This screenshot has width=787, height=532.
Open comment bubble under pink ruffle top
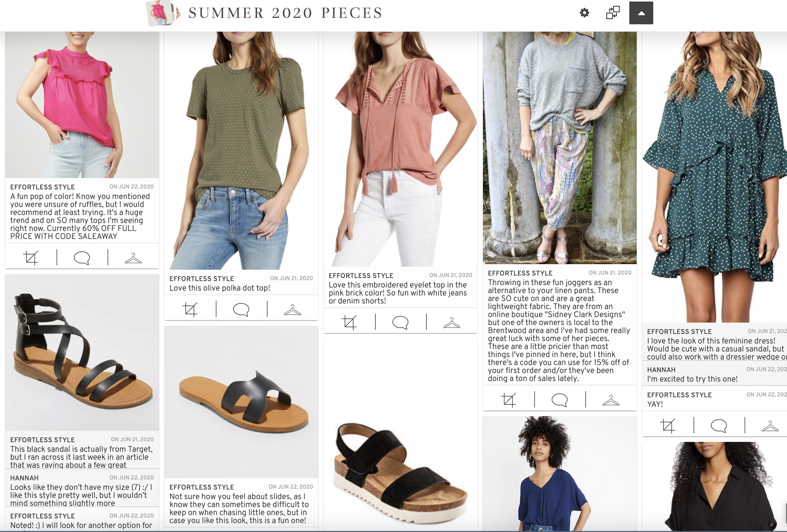pyautogui.click(x=81, y=258)
